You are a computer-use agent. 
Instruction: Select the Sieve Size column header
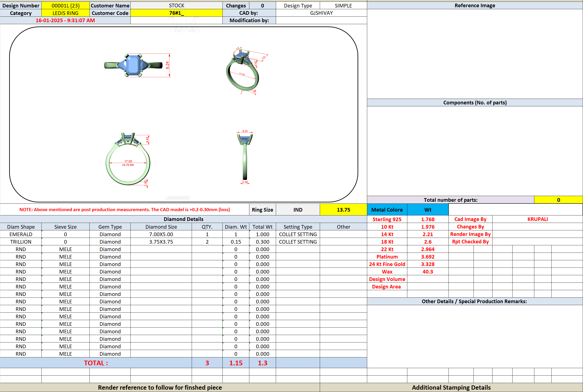click(x=66, y=227)
